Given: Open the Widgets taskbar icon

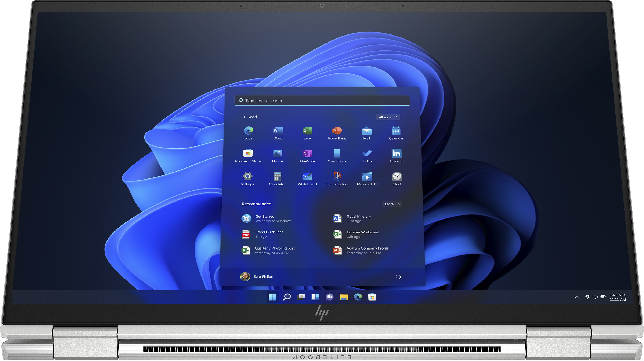Looking at the screenshot, I should (315, 297).
